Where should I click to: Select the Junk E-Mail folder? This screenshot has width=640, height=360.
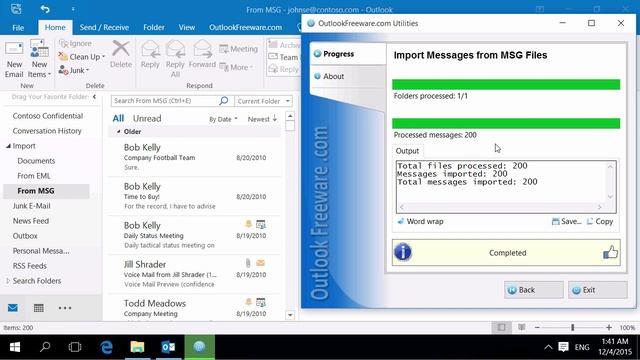click(x=31, y=206)
